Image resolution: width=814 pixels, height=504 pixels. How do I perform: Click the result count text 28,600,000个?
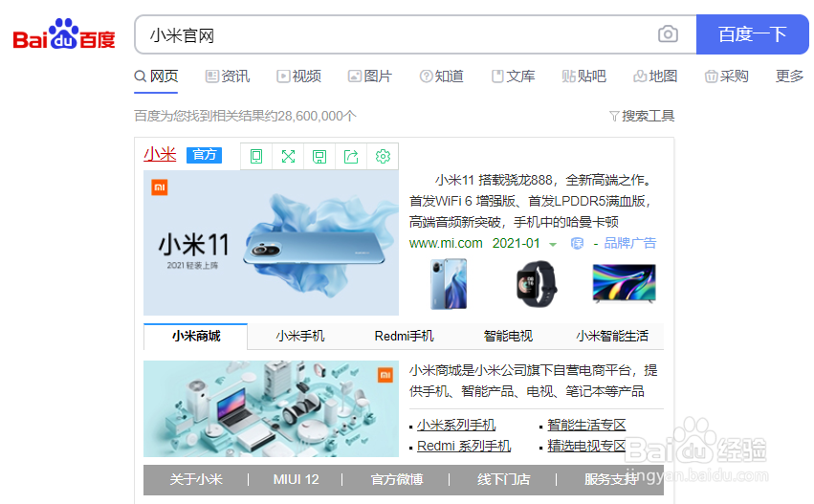point(317,116)
